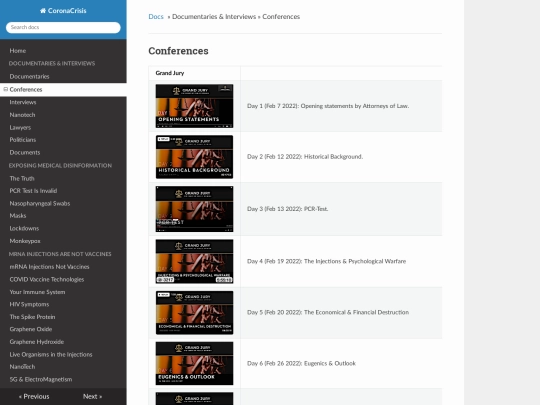Play Day 3 PCR-Test video thumbnail
The height and width of the screenshot is (405, 540).
pyautogui.click(x=194, y=209)
